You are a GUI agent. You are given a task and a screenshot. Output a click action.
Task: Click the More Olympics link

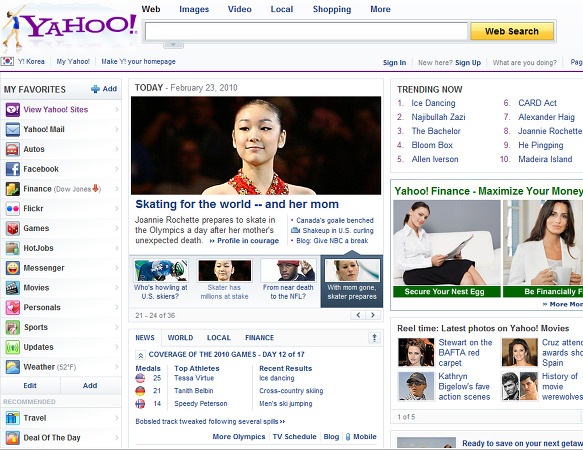pos(239,437)
